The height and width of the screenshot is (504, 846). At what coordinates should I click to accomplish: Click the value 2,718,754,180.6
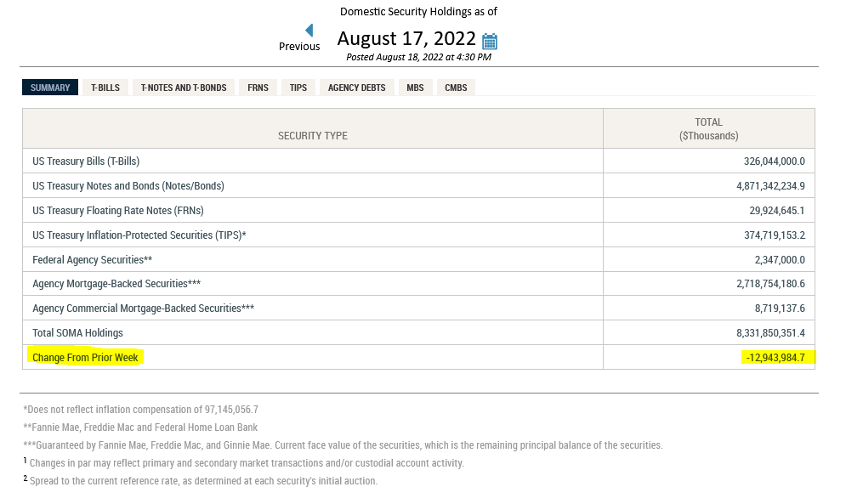tap(770, 284)
